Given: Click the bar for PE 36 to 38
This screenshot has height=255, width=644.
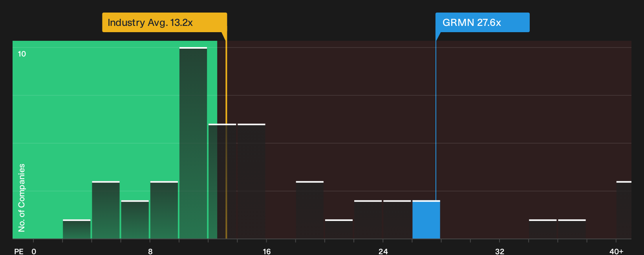Looking at the screenshot, I should click(x=572, y=229).
